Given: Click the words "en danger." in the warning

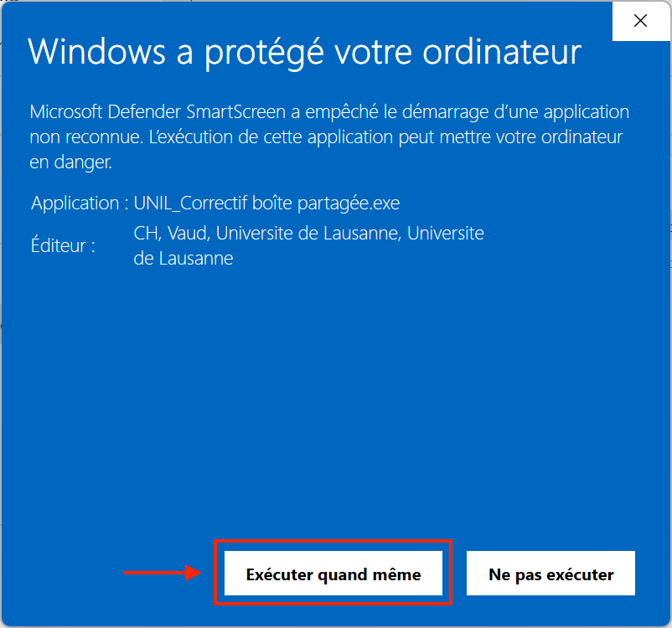Looking at the screenshot, I should point(70,162).
